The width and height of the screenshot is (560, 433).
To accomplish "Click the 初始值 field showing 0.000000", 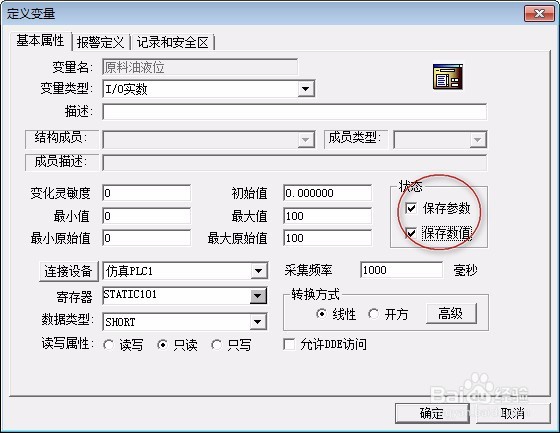I will (x=328, y=193).
